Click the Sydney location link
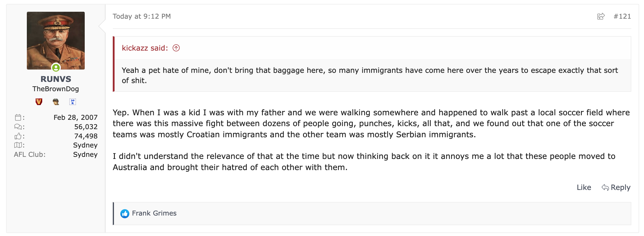The height and width of the screenshot is (236, 644). pos(85,145)
